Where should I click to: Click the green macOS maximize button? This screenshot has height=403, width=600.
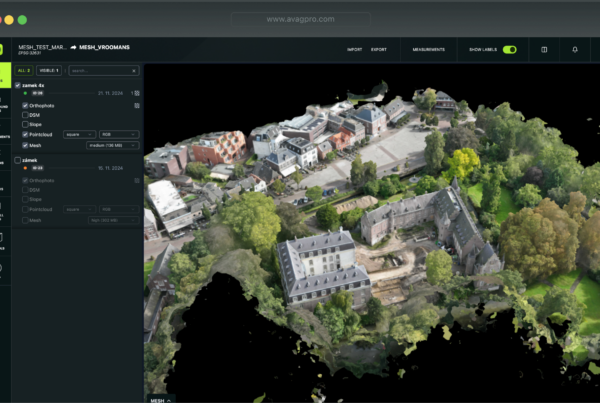pyautogui.click(x=22, y=19)
